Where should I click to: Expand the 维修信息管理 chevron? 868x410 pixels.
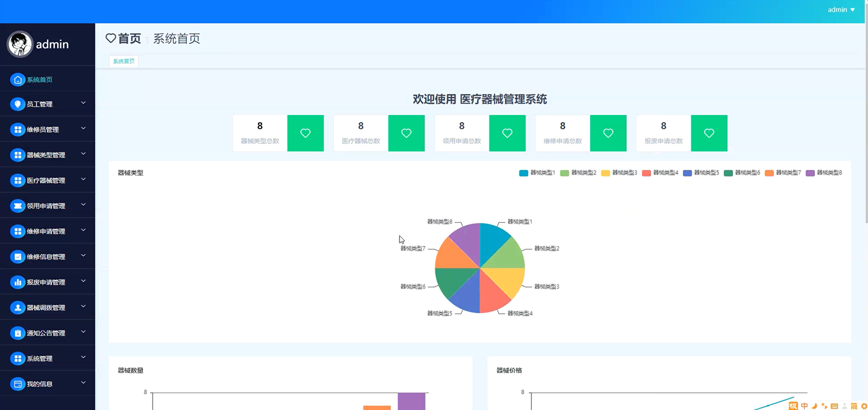(x=83, y=255)
